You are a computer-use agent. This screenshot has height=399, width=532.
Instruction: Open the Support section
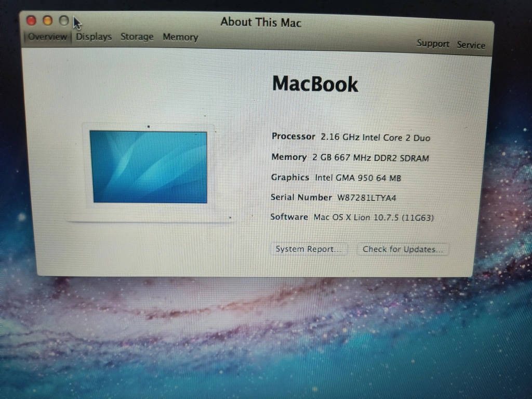[x=433, y=44]
